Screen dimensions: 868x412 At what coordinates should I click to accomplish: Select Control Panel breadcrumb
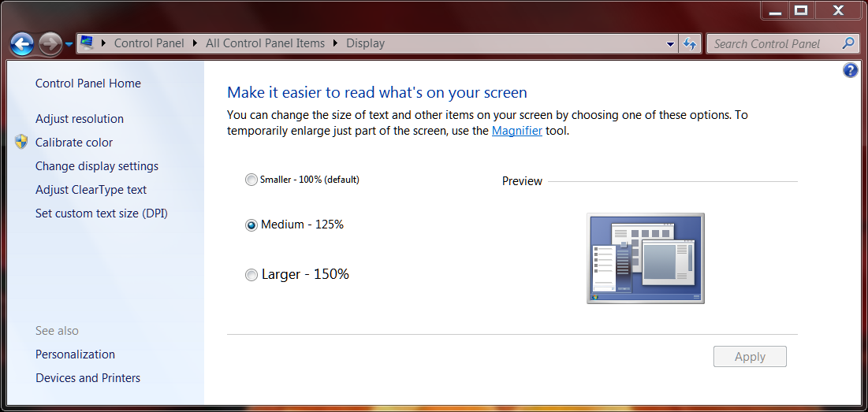pyautogui.click(x=149, y=43)
